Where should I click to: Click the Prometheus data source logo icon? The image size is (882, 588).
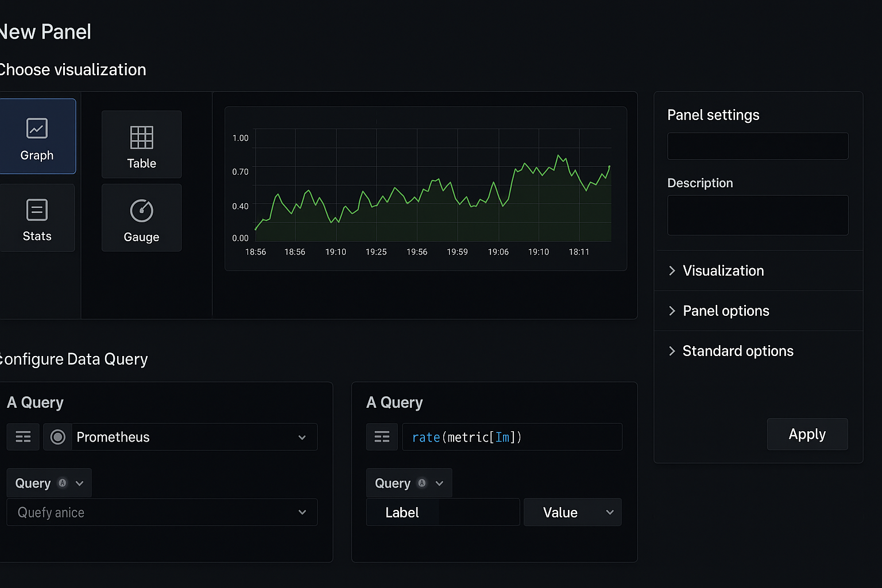coord(58,437)
